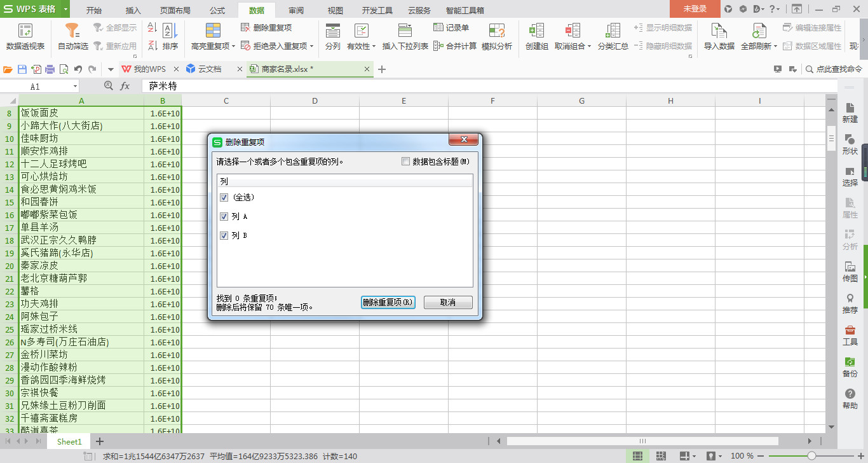Click 新建 in the right sidebar
Screen dimensions: 868x463
click(x=850, y=113)
